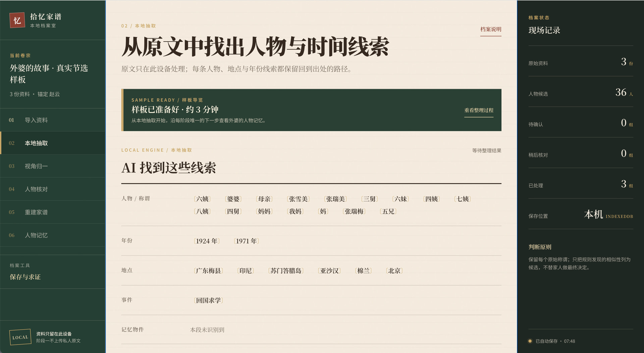Click the 三舅 person tag

(x=369, y=199)
